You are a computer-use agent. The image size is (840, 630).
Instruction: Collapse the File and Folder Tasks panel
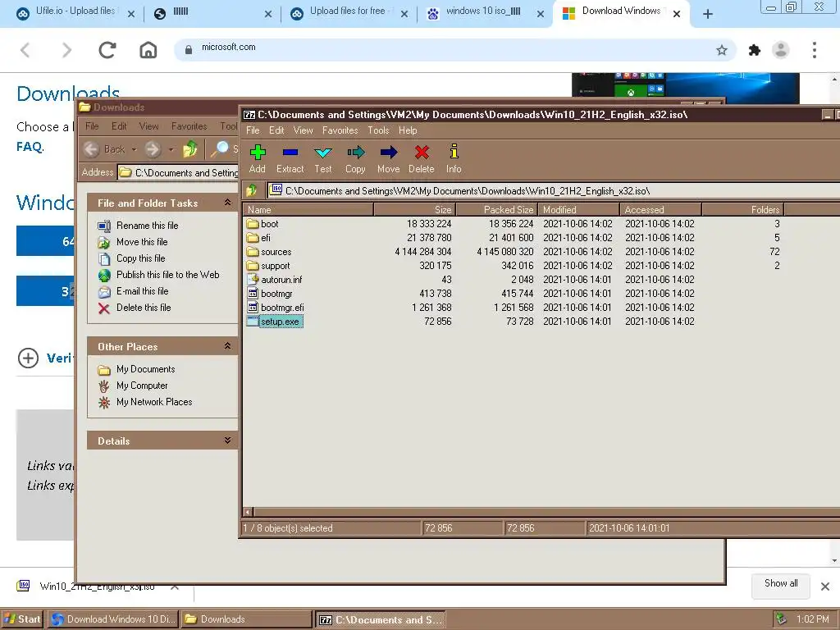pos(228,203)
